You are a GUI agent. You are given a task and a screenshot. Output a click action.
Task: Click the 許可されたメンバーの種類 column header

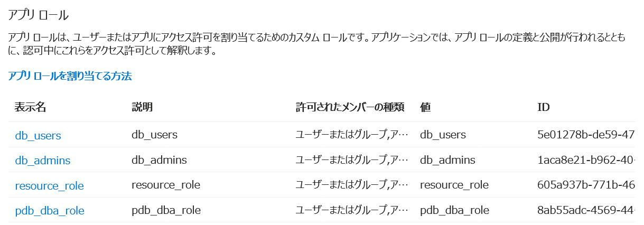350,107
